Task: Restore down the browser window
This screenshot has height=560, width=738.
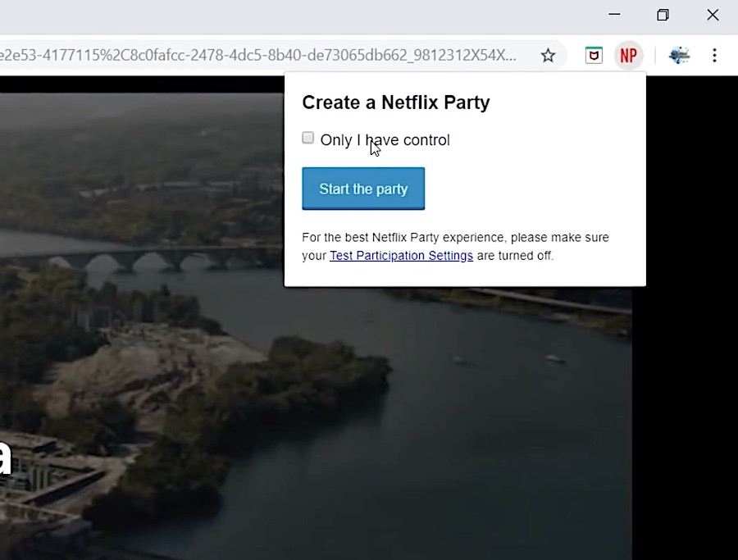Action: point(663,15)
